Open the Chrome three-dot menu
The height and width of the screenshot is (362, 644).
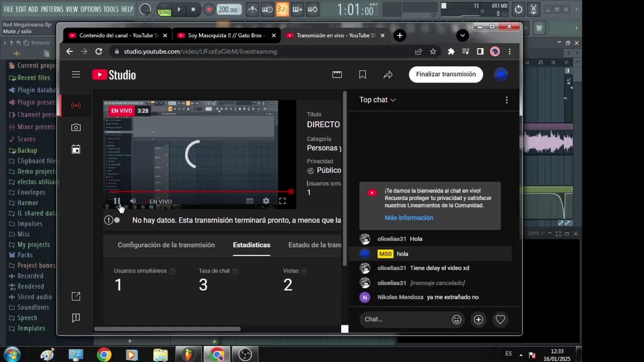(x=510, y=51)
